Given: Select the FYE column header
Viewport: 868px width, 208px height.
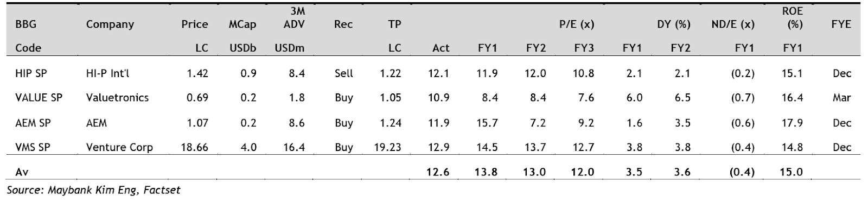Looking at the screenshot, I should tap(841, 24).
